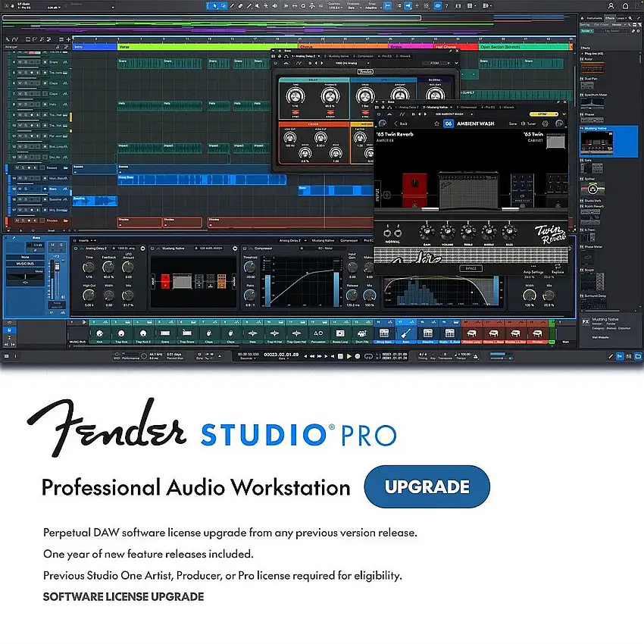Bypass Mustang Native plugin with power icon

[379, 114]
